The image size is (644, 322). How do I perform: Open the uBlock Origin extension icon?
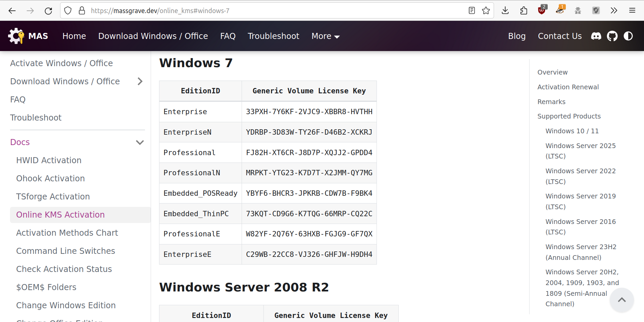542,11
